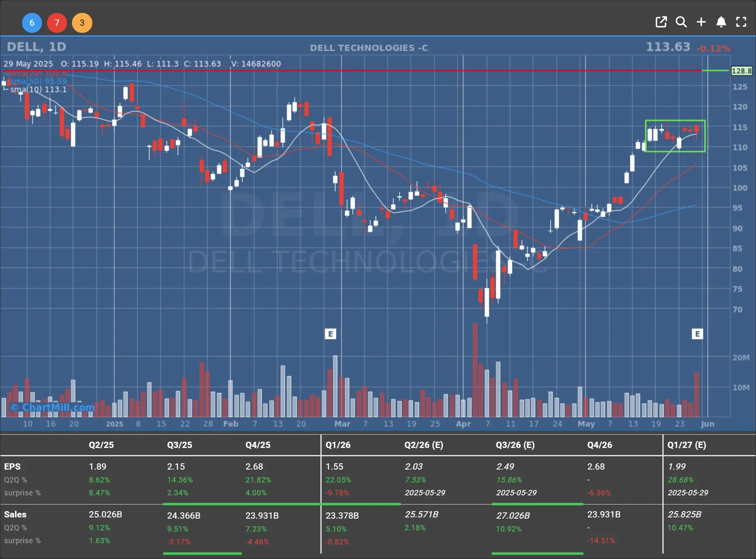The width and height of the screenshot is (756, 559).
Task: Click EPS Q2Q 22.05%
Action: coord(338,480)
